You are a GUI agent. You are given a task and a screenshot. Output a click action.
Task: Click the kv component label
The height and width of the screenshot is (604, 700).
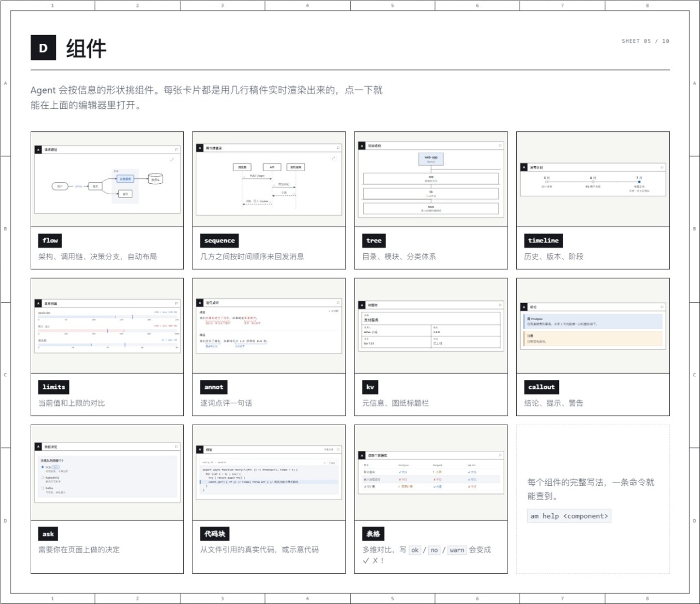coord(370,387)
